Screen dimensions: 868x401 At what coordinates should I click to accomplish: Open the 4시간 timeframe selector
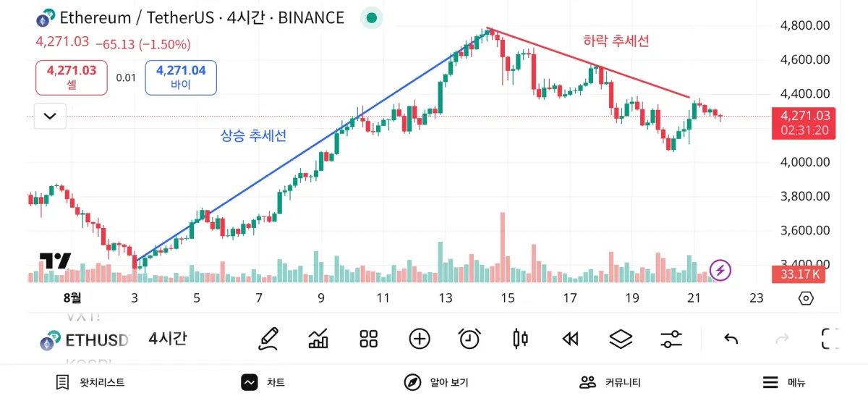point(168,338)
